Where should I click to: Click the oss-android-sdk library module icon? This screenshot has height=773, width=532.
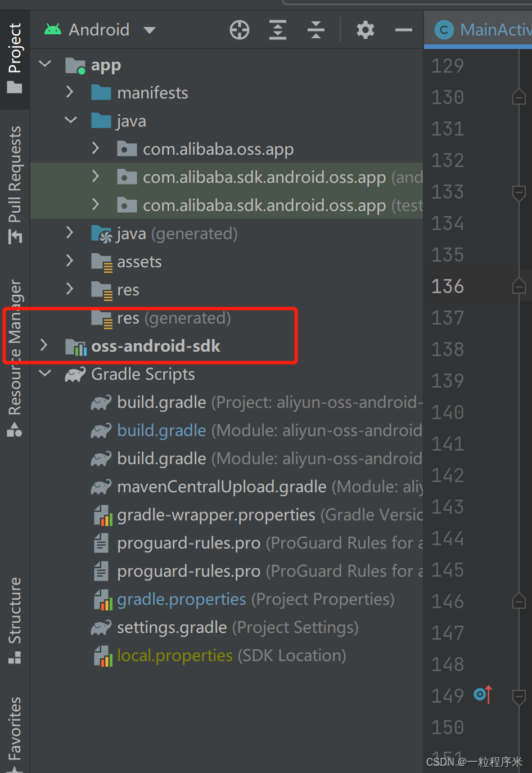[x=75, y=347]
